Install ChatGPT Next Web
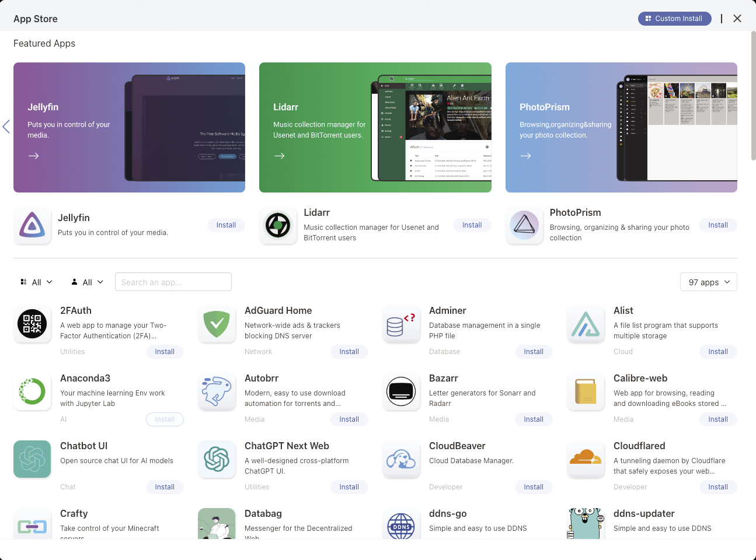 pyautogui.click(x=349, y=487)
